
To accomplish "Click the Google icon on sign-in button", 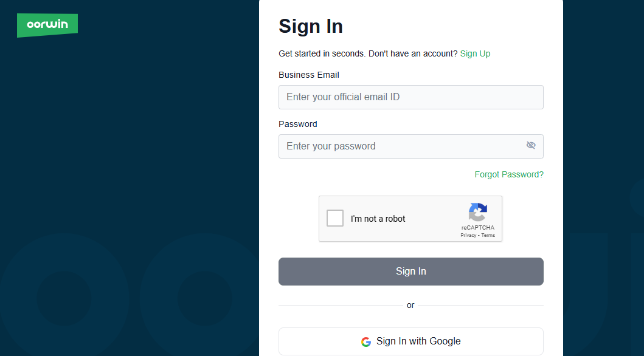I will click(x=365, y=341).
